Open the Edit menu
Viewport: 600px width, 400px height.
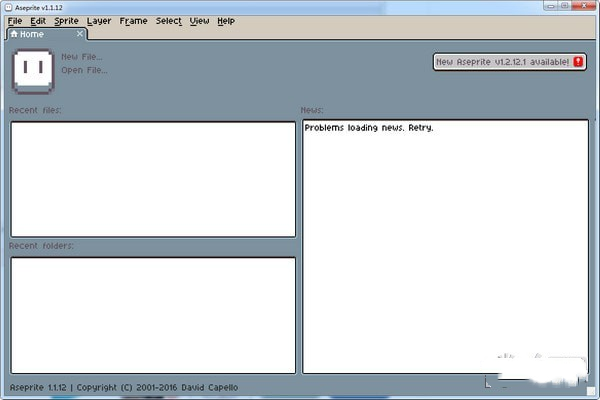point(38,21)
